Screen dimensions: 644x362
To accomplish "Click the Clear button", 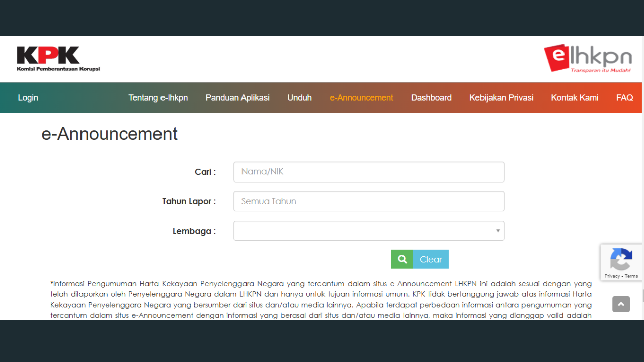I will pos(431,259).
